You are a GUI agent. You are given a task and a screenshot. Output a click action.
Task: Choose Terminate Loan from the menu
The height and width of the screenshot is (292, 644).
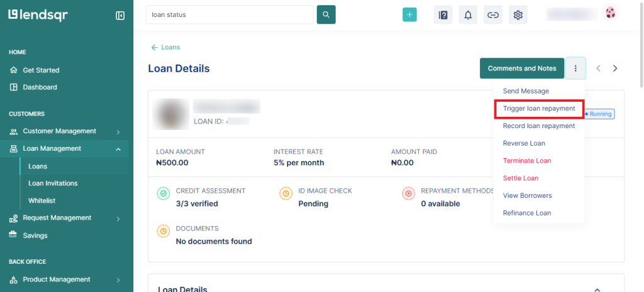click(526, 161)
